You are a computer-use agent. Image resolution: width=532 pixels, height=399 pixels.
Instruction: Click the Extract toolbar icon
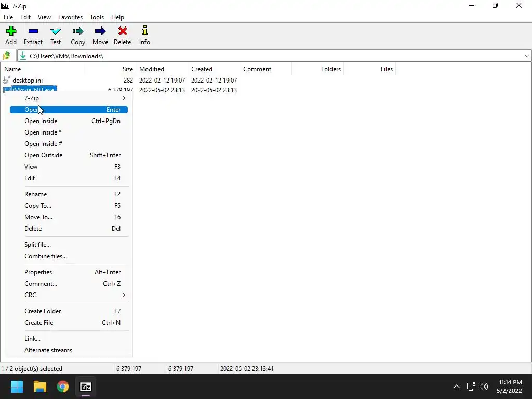[x=33, y=31]
